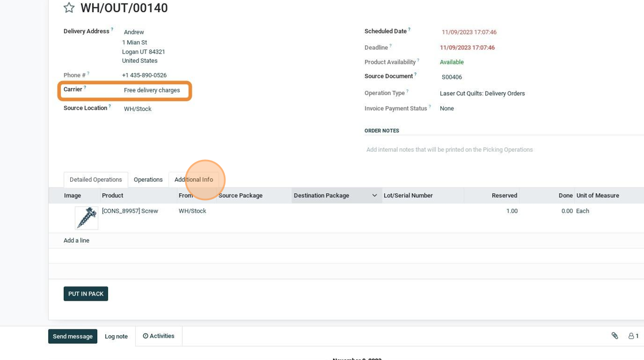Edit the Source Location WH/Stock field
This screenshot has width=644, height=360.
coord(137,109)
